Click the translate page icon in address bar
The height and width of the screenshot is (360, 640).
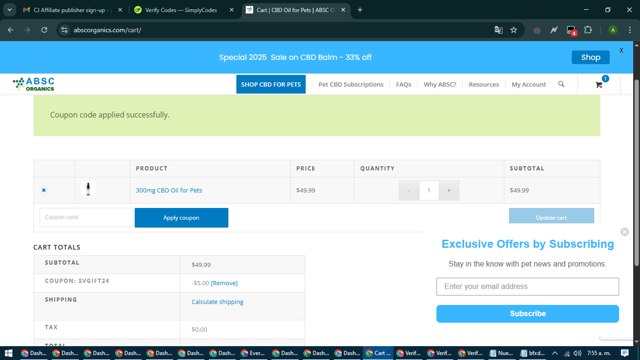pyautogui.click(x=498, y=30)
